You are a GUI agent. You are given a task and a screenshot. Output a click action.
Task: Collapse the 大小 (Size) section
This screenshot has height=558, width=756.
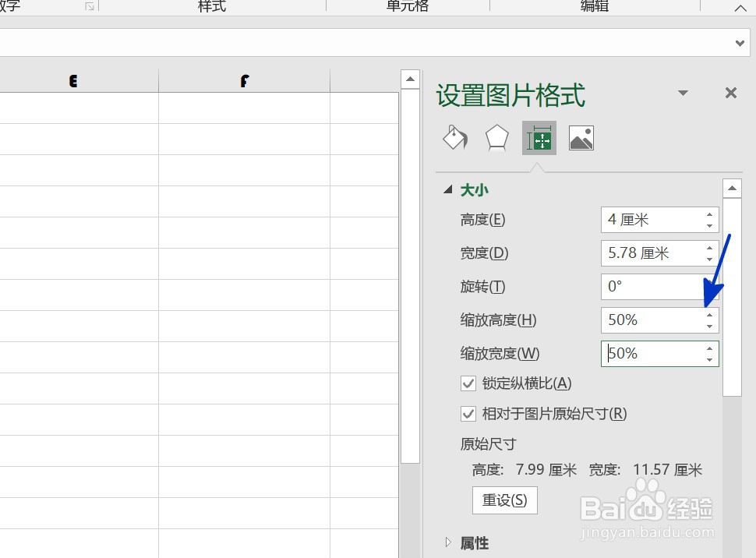pos(448,189)
